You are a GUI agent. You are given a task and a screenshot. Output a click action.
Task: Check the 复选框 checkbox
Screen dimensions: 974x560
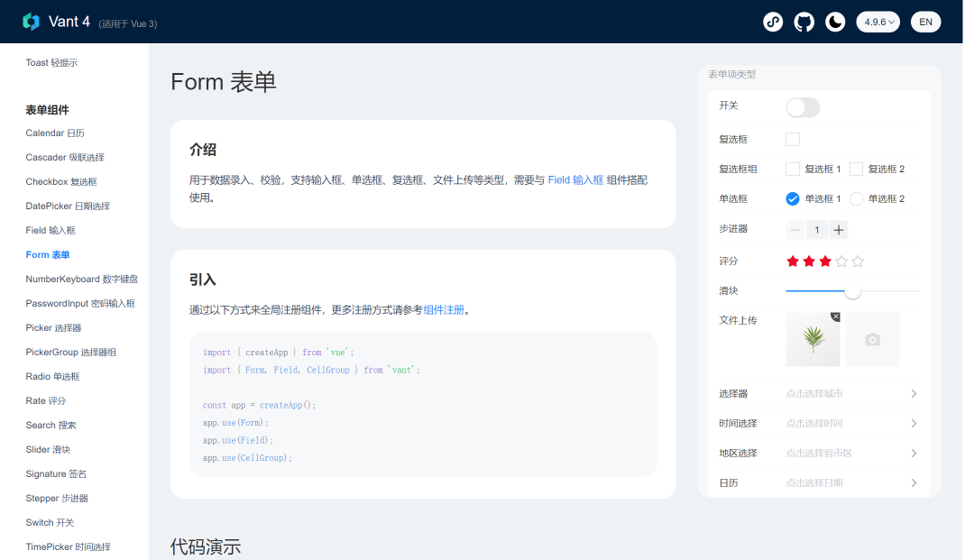pyautogui.click(x=791, y=139)
